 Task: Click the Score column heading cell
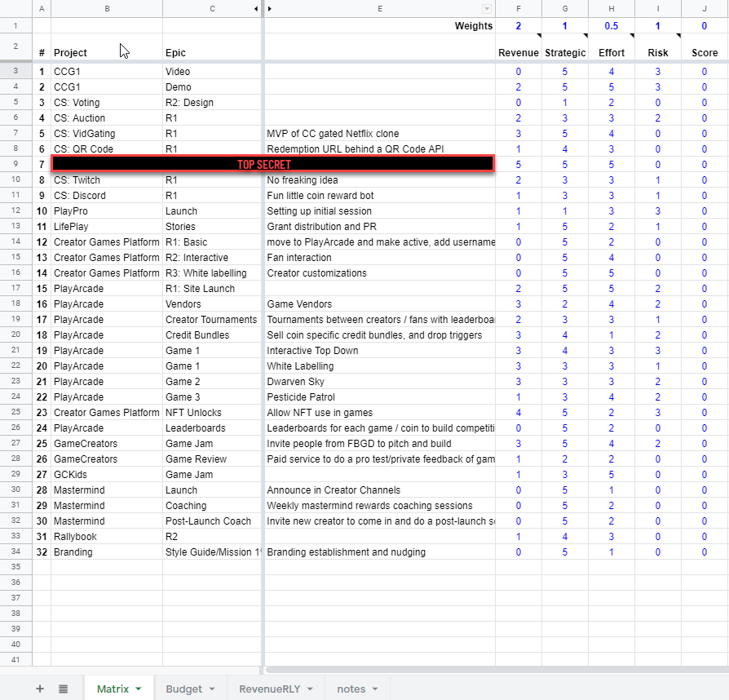click(705, 47)
